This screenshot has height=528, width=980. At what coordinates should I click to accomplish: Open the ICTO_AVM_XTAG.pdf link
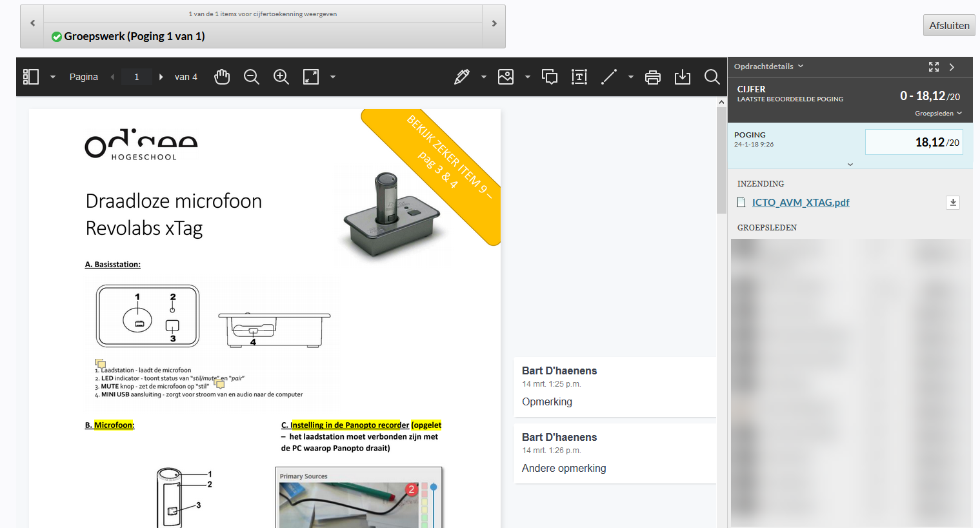point(801,203)
